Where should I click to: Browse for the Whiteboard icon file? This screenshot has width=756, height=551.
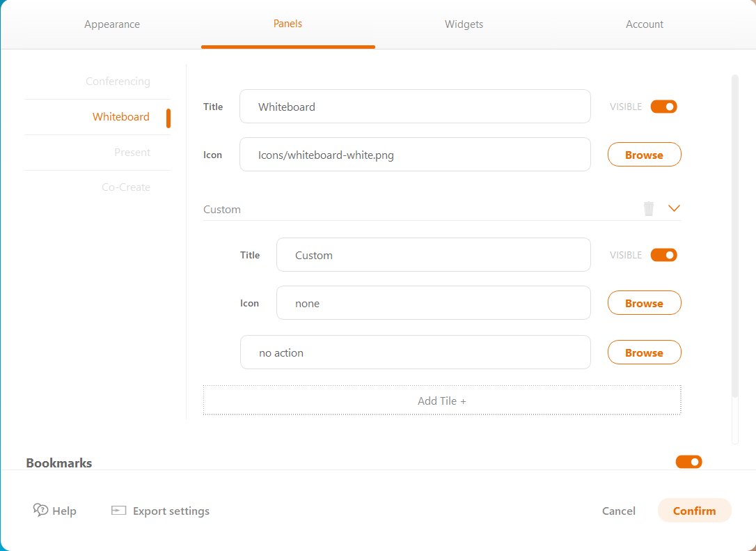pos(644,155)
